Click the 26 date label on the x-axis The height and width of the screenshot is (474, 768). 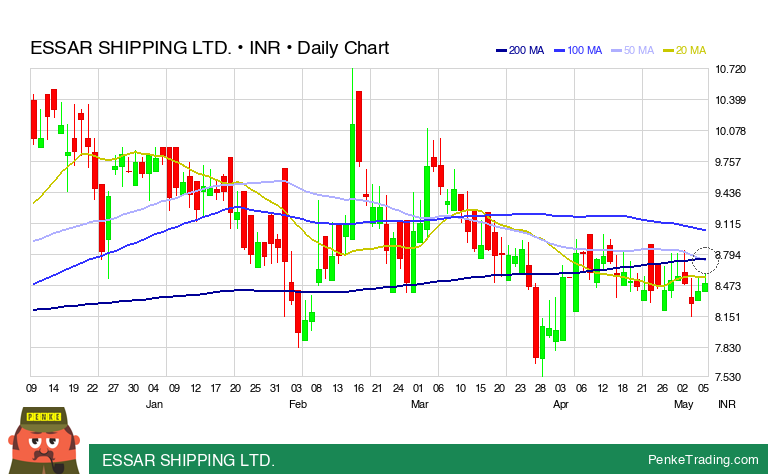[x=662, y=388]
